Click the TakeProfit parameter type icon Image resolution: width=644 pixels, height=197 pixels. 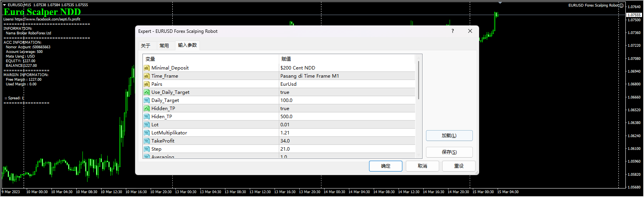pos(147,141)
